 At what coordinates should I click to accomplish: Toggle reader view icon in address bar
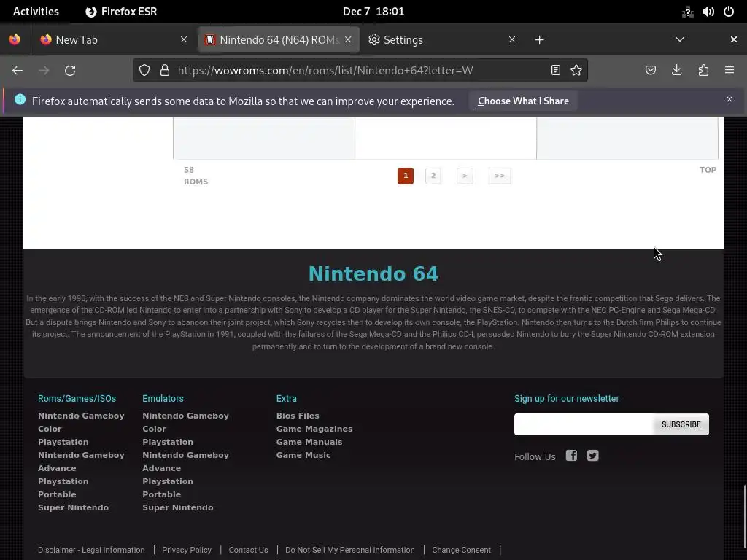pos(555,71)
